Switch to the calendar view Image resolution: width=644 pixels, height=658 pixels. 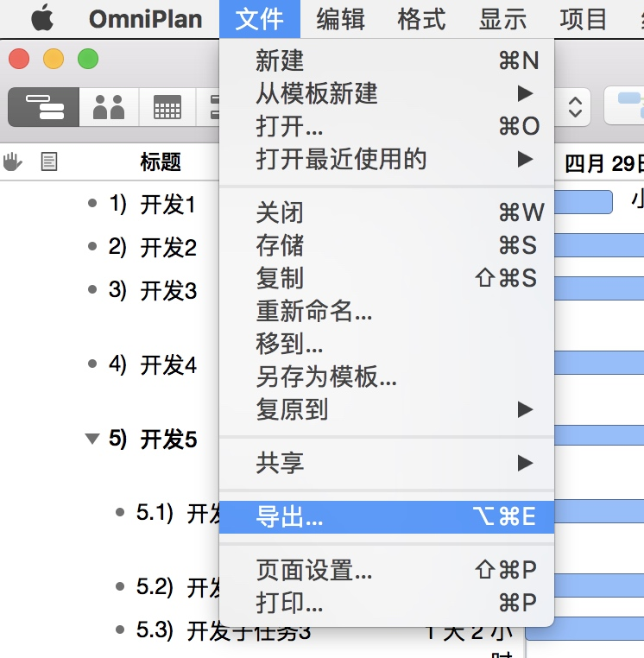click(x=167, y=107)
